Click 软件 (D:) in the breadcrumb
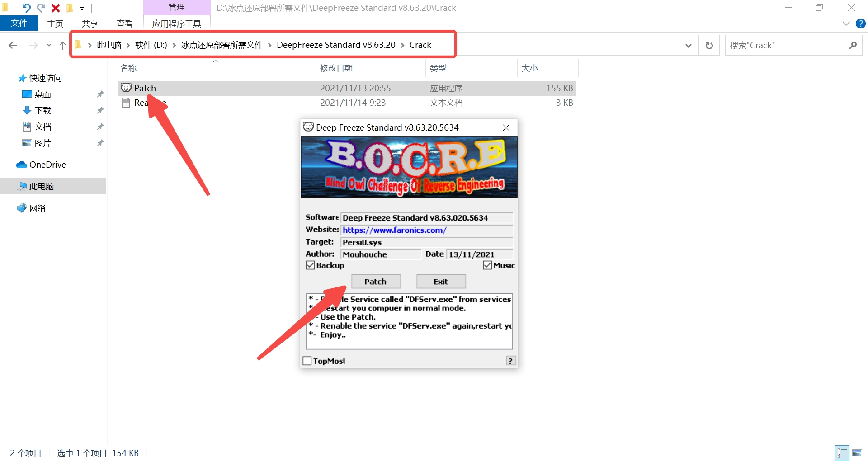868x461 pixels. point(151,45)
